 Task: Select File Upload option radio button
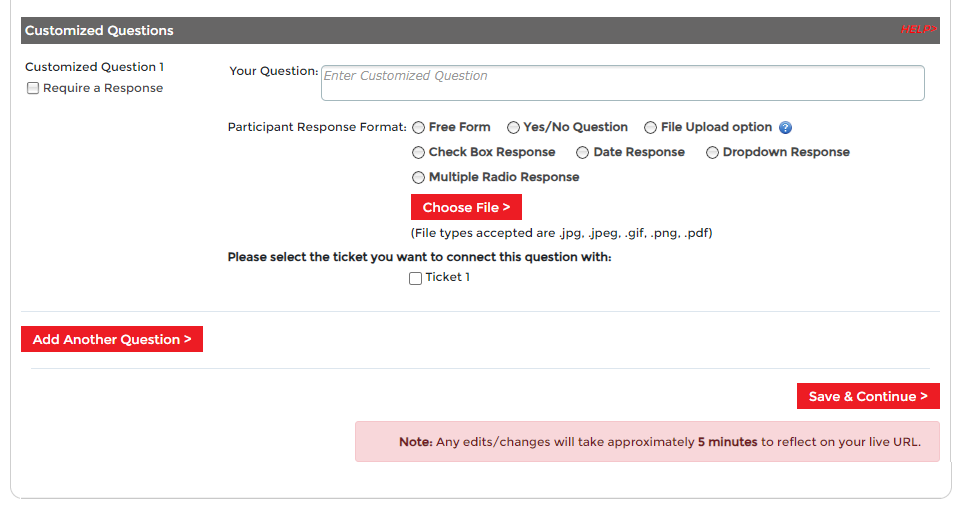(650, 128)
